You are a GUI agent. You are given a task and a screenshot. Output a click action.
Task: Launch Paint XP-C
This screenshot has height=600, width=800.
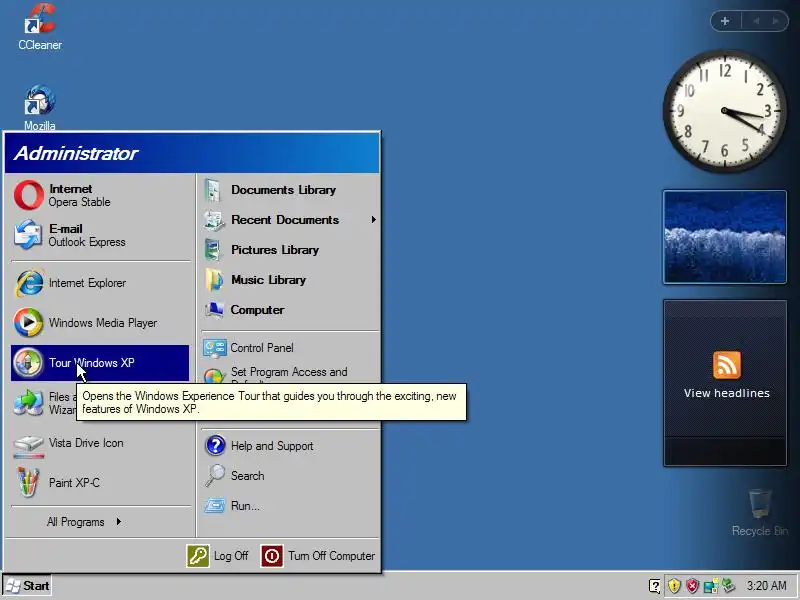(x=100, y=483)
